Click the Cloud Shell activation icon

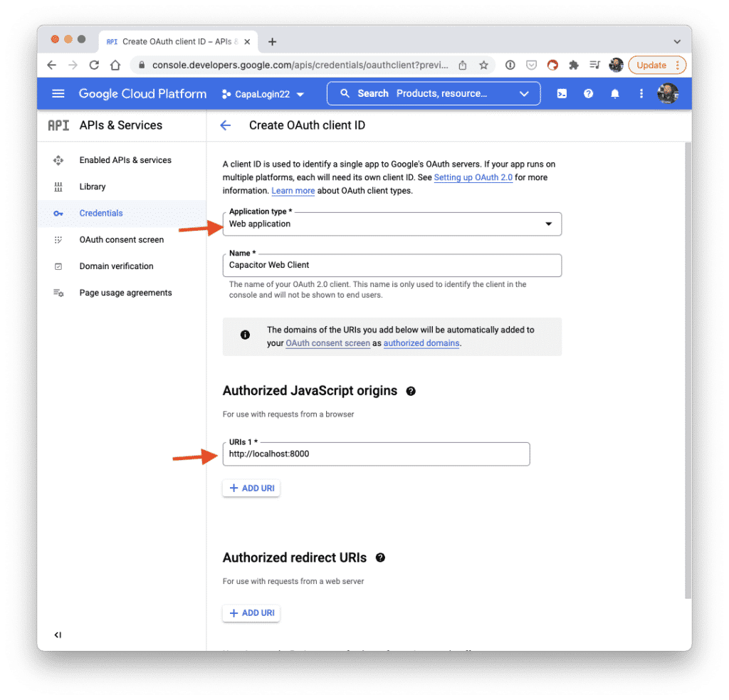[x=562, y=93]
